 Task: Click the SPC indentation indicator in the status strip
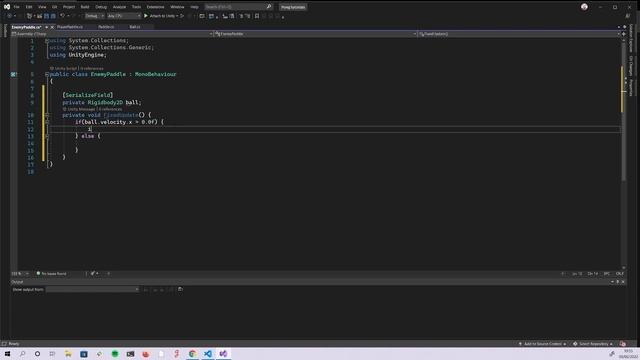[x=607, y=273]
